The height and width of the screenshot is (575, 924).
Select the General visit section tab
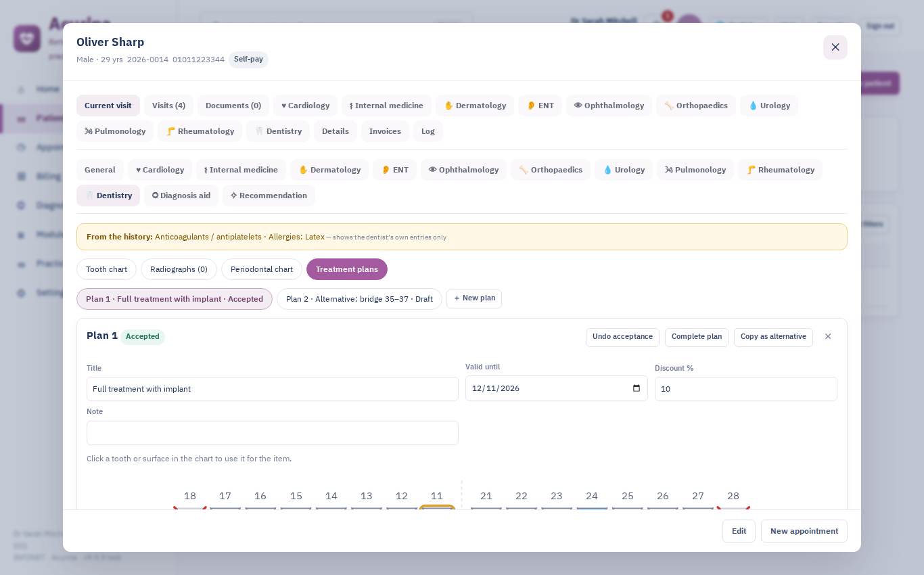[x=100, y=170]
